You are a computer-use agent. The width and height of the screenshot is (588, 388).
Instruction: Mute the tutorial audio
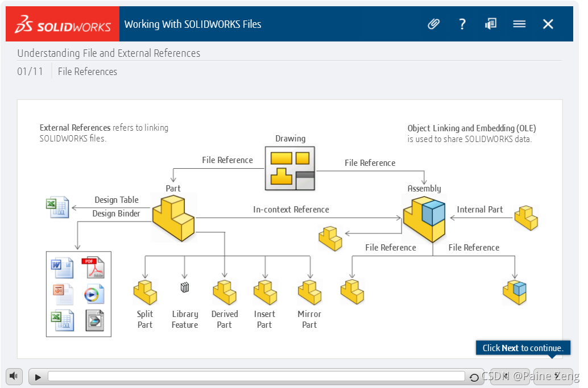14,376
